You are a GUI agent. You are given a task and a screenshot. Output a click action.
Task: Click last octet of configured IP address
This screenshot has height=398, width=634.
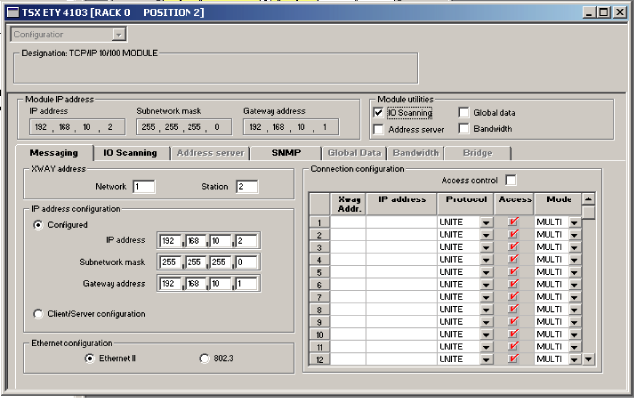tap(246, 241)
